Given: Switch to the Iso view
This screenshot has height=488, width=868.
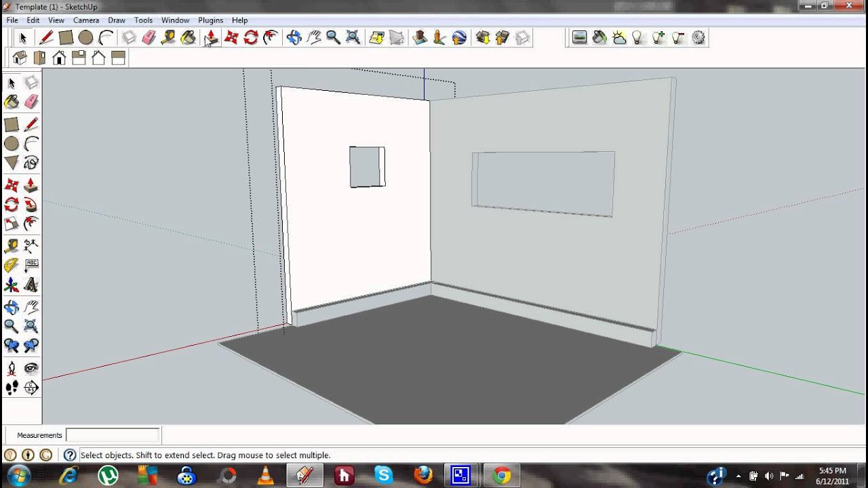Looking at the screenshot, I should (20, 58).
